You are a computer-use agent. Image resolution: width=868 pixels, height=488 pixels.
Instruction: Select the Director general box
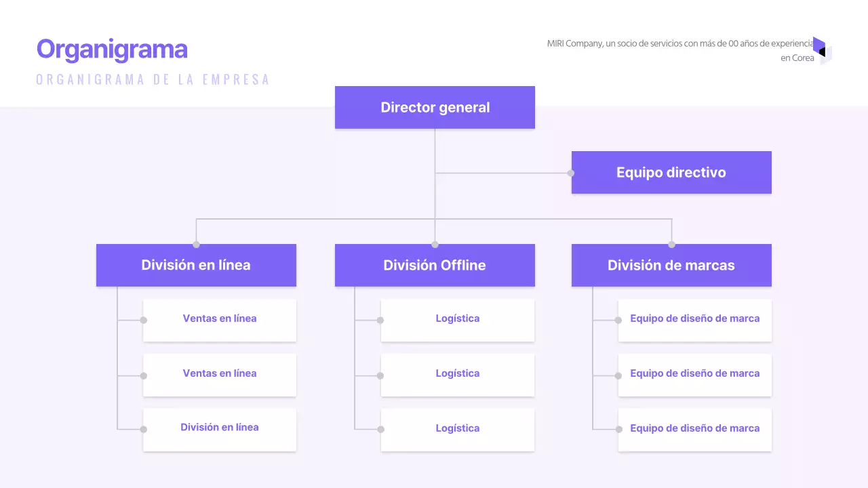(435, 107)
